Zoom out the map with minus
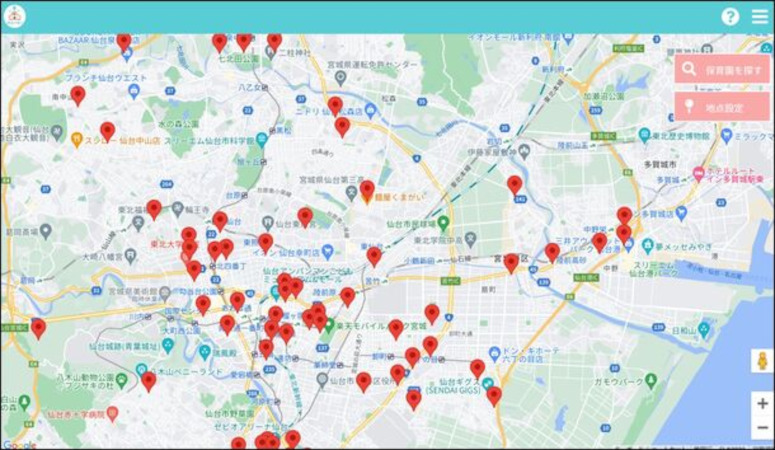This screenshot has height=450, width=775. [x=762, y=429]
